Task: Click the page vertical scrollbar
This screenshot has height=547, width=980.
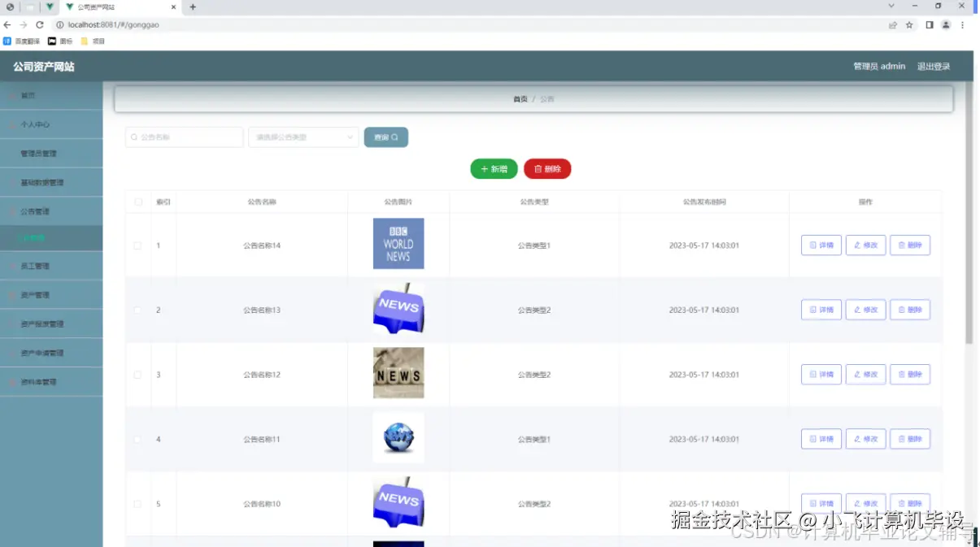Action: (969, 214)
